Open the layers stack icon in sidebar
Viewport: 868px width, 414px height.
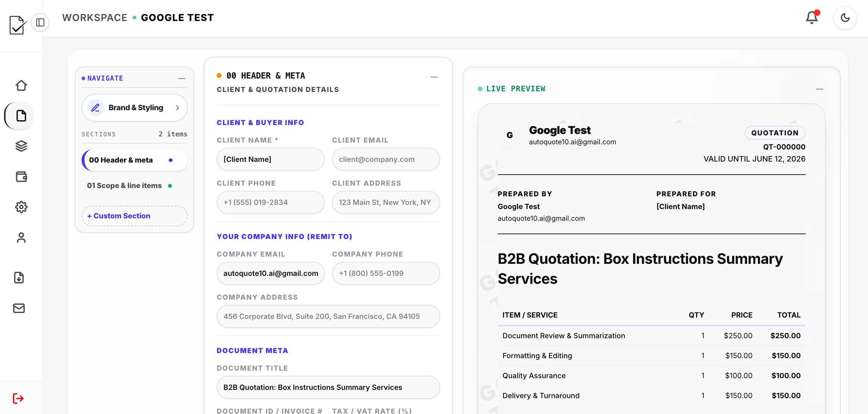21,146
